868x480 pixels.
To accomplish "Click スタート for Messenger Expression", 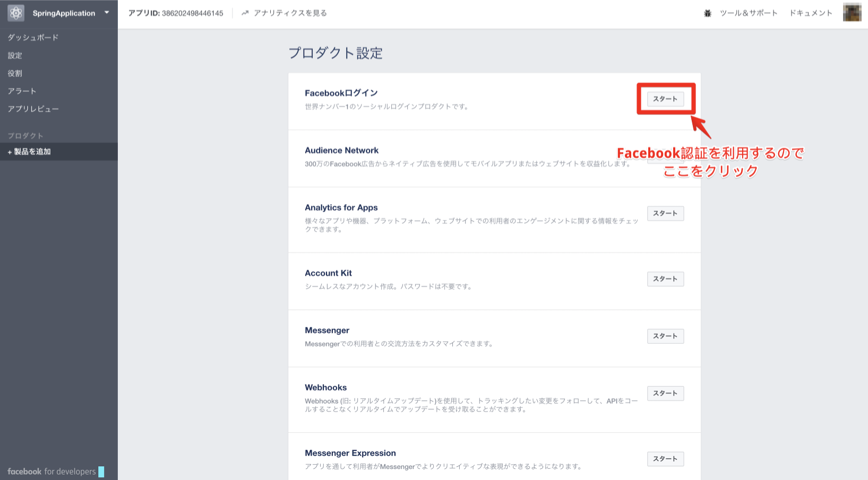I will 665,459.
